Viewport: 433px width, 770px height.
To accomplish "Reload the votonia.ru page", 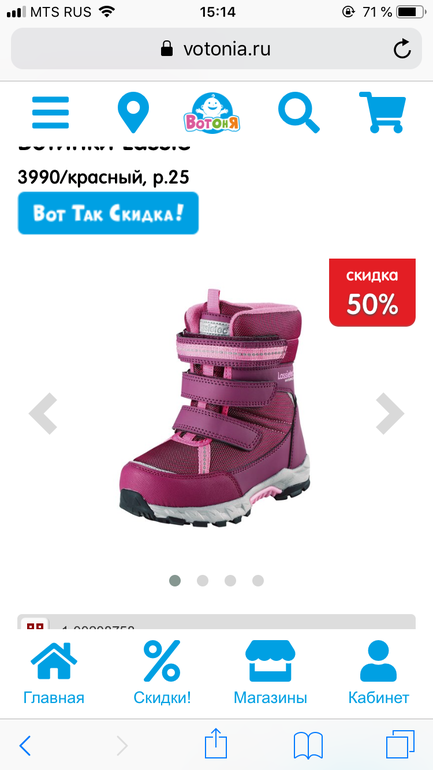I will click(x=402, y=49).
